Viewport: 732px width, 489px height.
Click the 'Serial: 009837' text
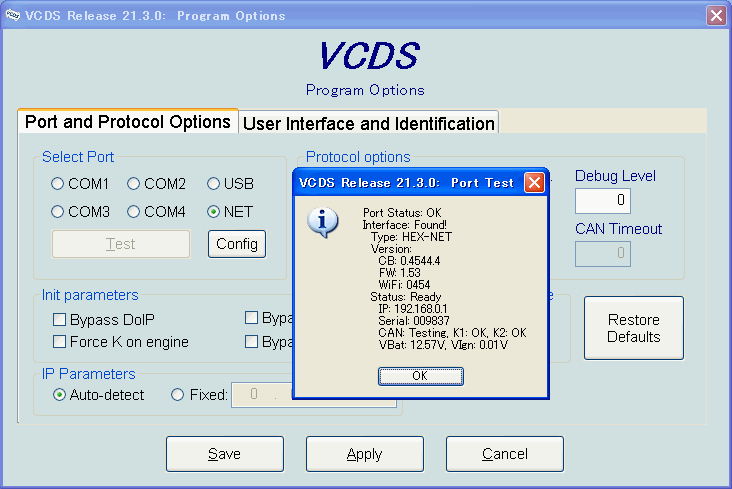(x=414, y=321)
